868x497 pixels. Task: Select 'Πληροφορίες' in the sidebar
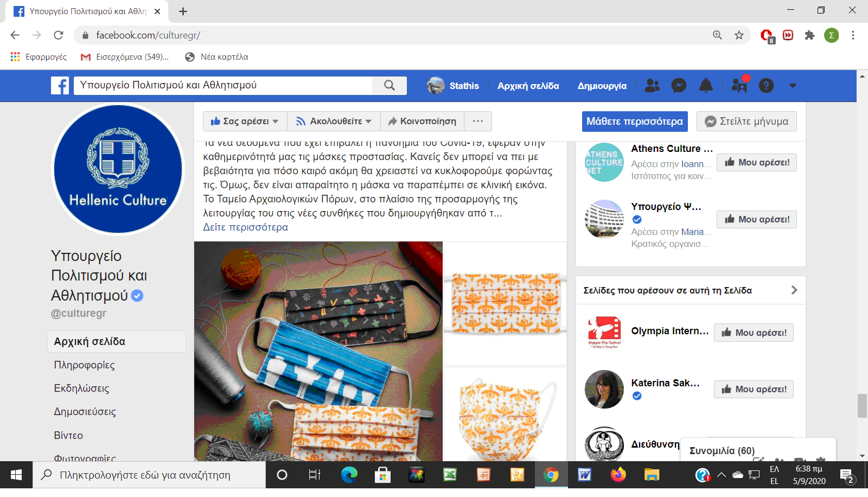pyautogui.click(x=84, y=365)
